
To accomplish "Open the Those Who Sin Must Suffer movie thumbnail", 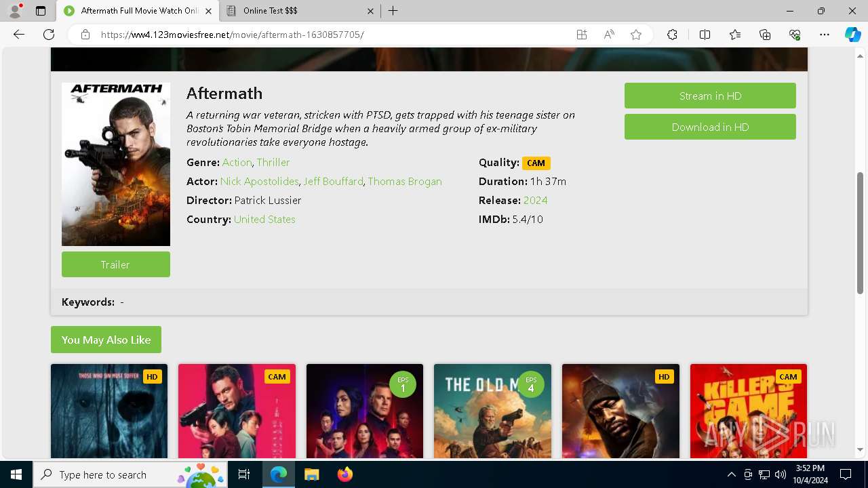I will (109, 411).
